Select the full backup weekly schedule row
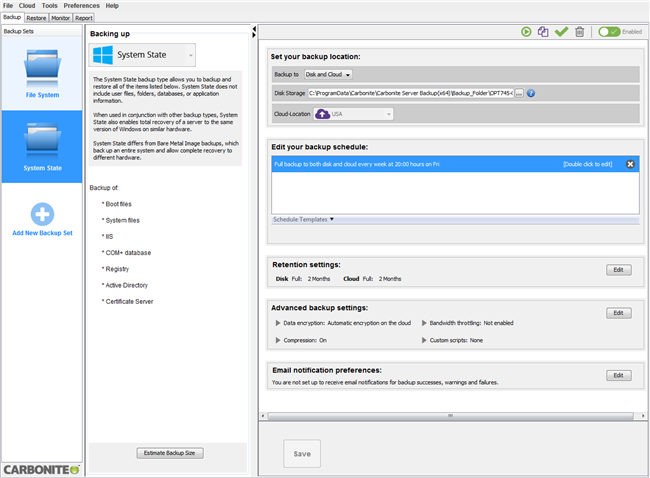 coord(455,164)
